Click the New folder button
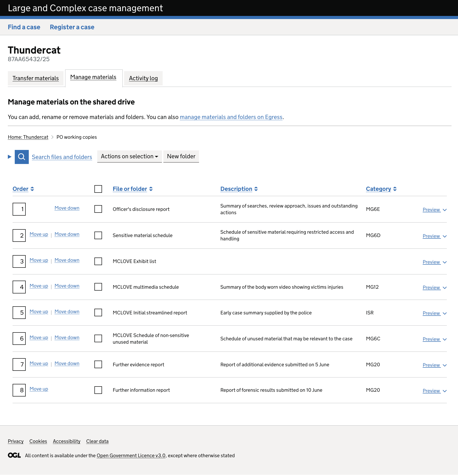458x476 pixels. (181, 156)
